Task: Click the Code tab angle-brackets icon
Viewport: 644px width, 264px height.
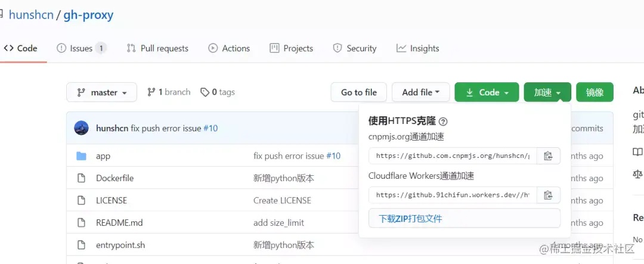Action: tap(8, 48)
